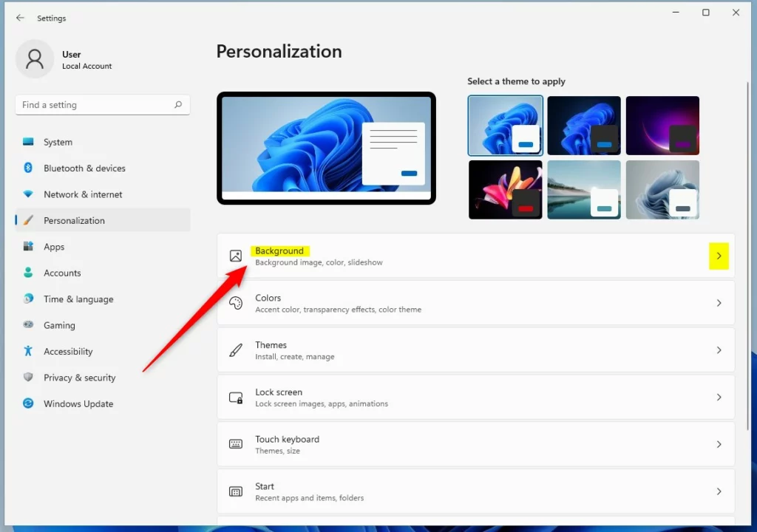This screenshot has width=757, height=532.
Task: Open Windows Update page
Action: [103, 403]
